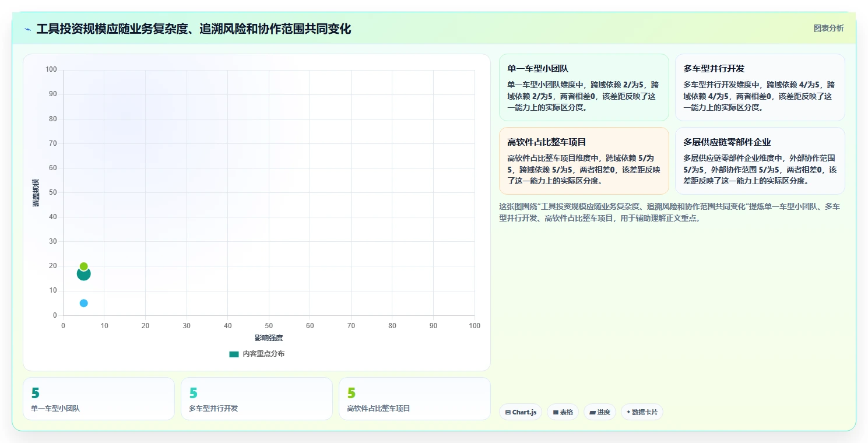Click the 覆盖规模 y-axis label
Screen dimensions: 868x443
click(x=36, y=192)
